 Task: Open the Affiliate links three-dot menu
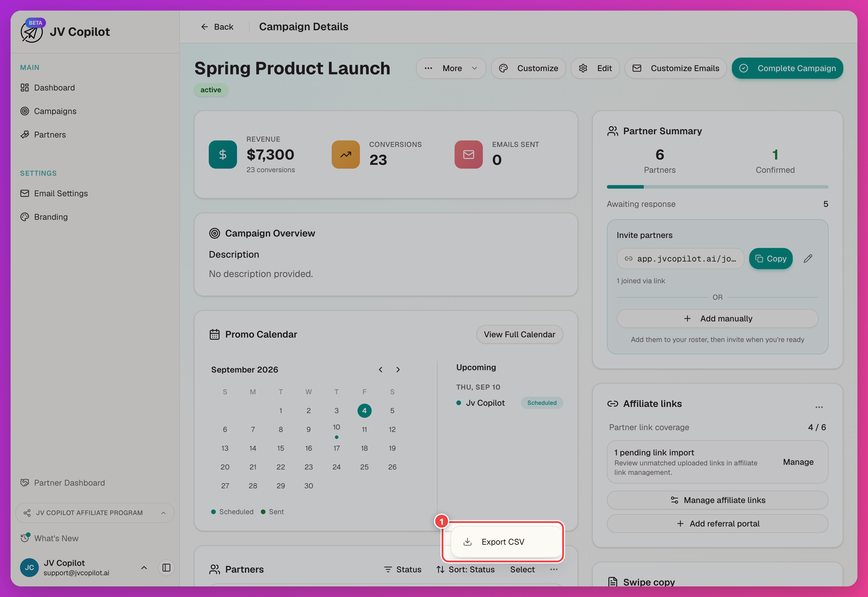[x=819, y=407]
